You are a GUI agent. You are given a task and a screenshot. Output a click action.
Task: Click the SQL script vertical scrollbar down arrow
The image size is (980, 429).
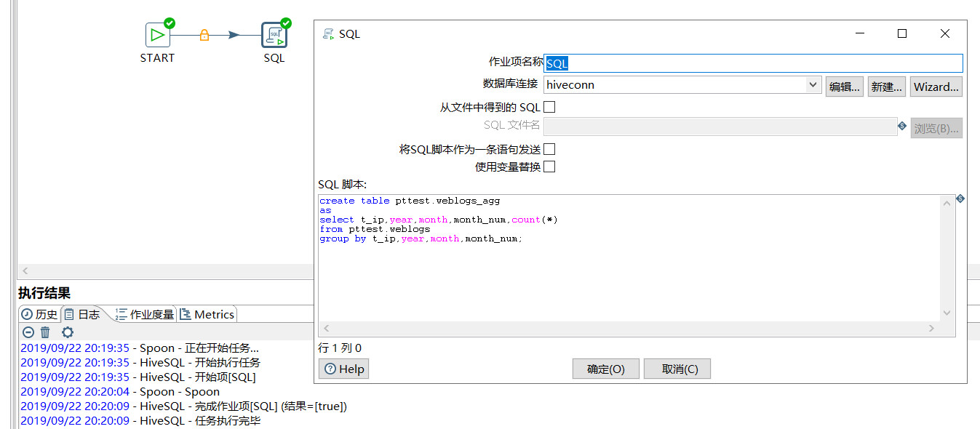tap(947, 313)
